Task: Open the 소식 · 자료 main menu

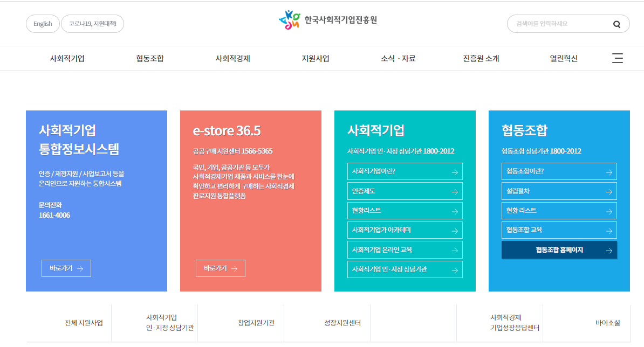Action: (398, 58)
